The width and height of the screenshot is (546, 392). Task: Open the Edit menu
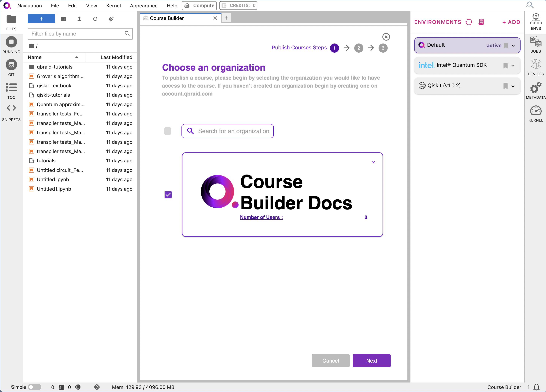73,6
